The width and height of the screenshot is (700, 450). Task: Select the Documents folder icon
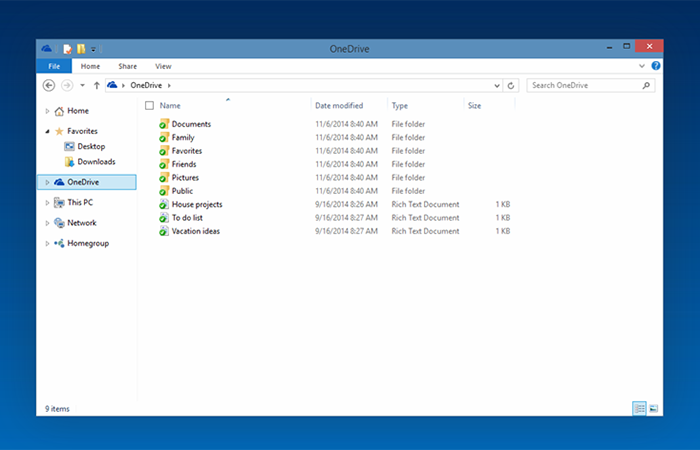164,124
